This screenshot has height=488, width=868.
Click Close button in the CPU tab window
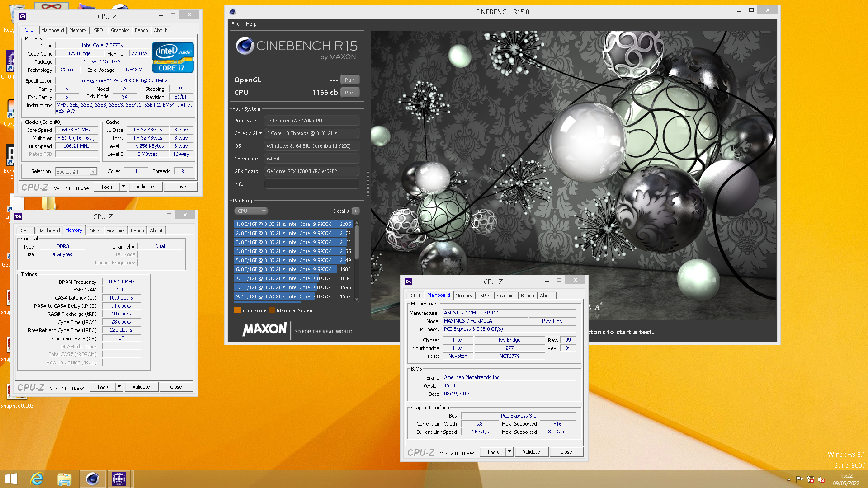(x=180, y=187)
